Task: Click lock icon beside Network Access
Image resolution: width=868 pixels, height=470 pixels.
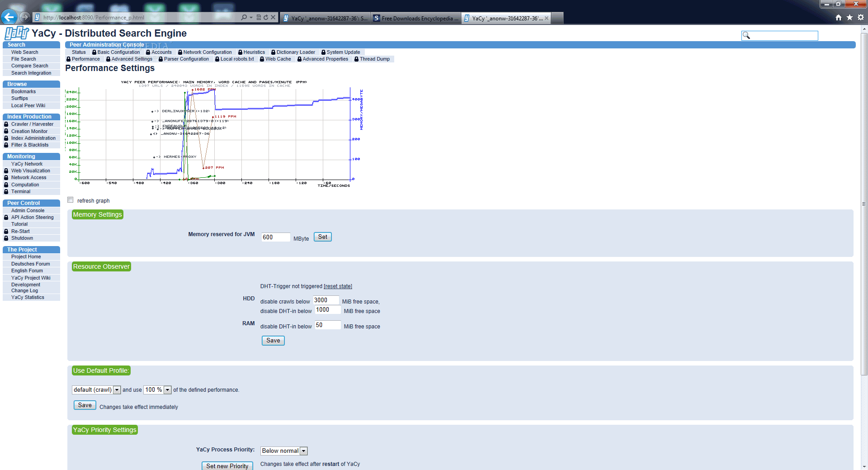Action: click(6, 177)
